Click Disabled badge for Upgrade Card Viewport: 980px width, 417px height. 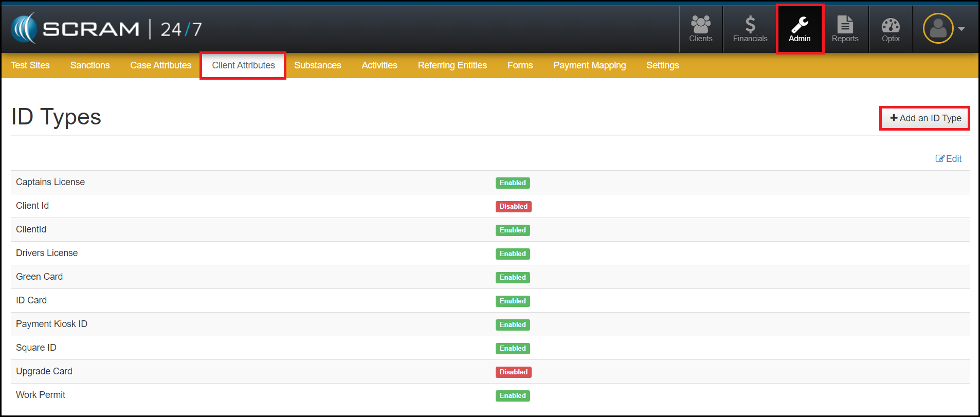point(513,372)
